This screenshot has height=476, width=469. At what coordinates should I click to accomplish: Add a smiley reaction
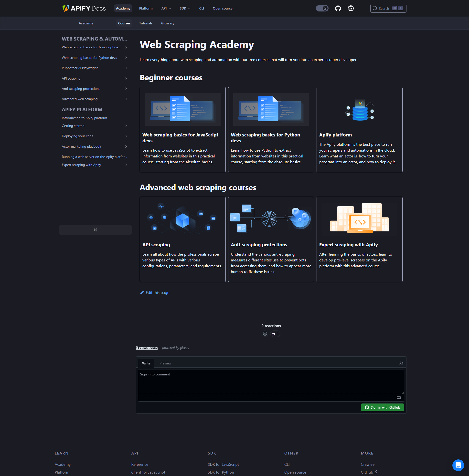click(x=265, y=334)
